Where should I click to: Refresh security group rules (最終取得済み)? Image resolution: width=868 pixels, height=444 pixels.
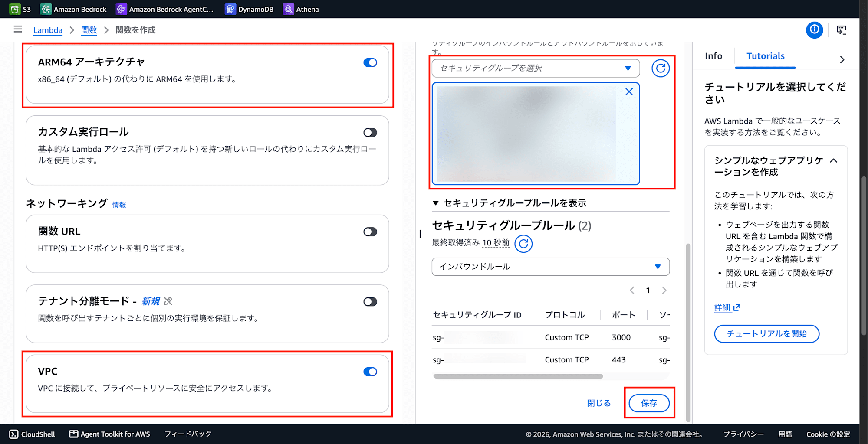[524, 244]
